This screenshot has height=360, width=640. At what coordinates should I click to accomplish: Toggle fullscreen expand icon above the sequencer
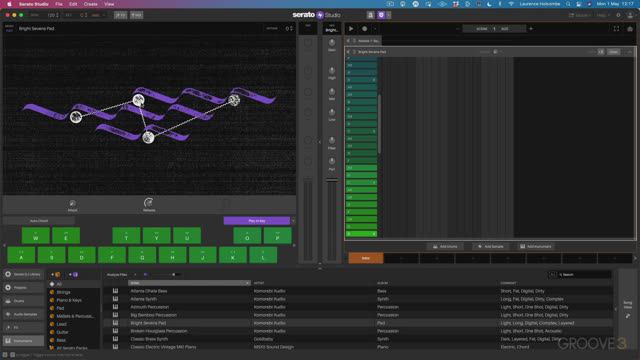coord(616,29)
